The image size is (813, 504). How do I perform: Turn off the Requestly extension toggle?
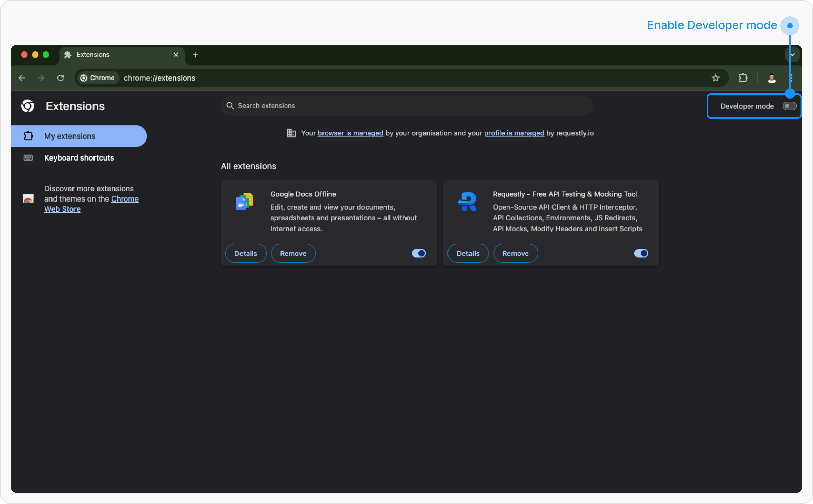pos(641,253)
